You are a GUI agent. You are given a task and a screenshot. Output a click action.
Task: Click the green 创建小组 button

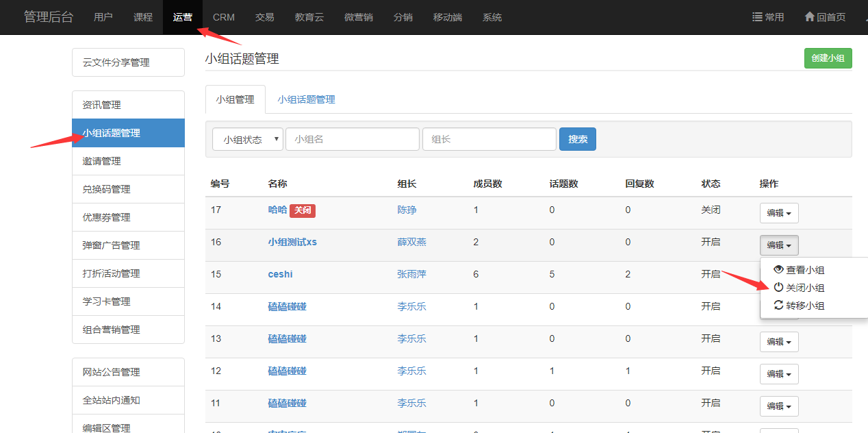pos(827,58)
